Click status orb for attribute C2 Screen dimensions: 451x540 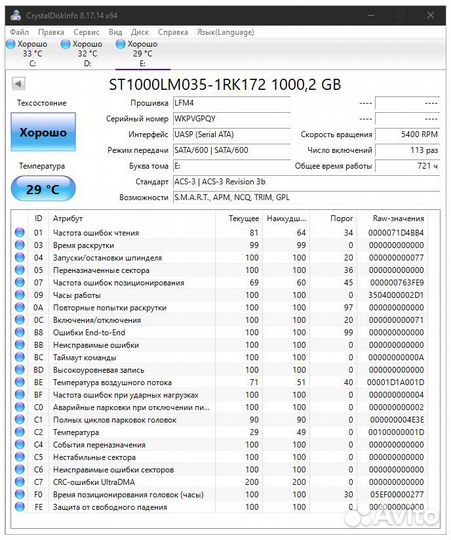click(20, 432)
